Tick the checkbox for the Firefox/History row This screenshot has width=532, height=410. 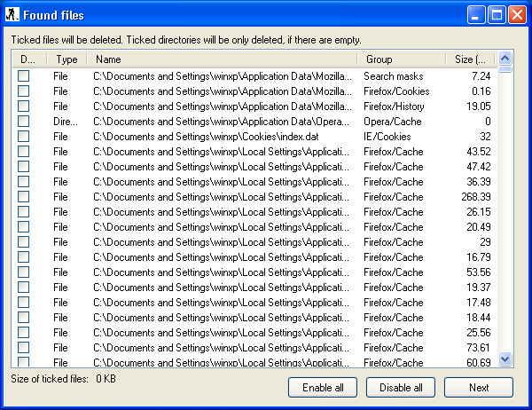coord(24,106)
